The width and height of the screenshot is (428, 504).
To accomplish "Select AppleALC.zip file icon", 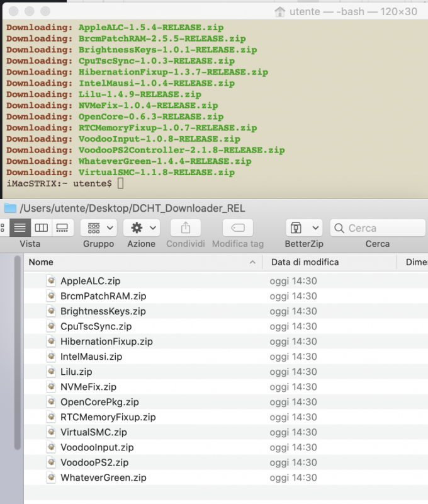I will pos(51,280).
